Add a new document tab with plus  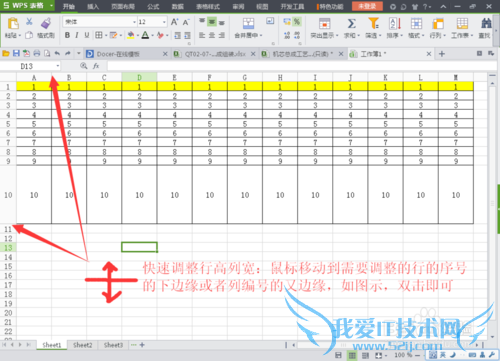click(442, 54)
